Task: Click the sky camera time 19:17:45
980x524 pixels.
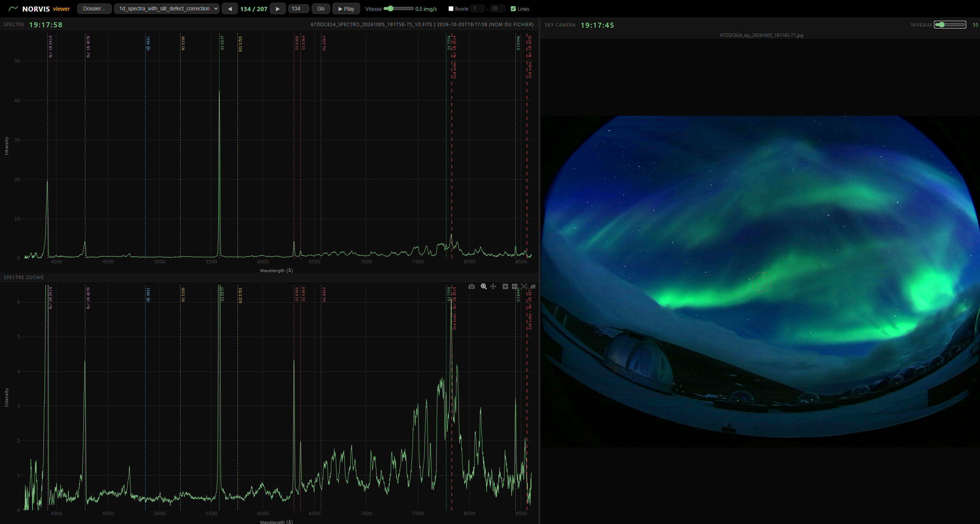Action: (597, 25)
